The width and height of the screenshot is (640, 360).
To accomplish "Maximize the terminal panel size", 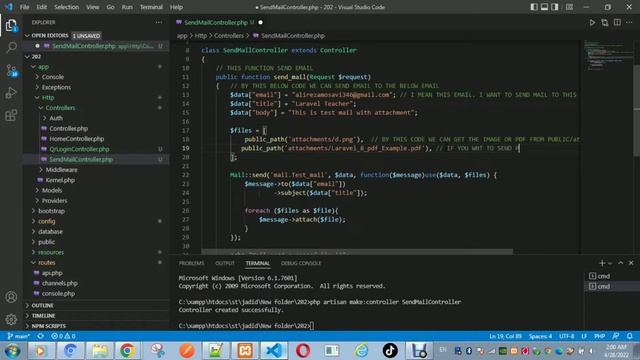I will click(x=621, y=263).
